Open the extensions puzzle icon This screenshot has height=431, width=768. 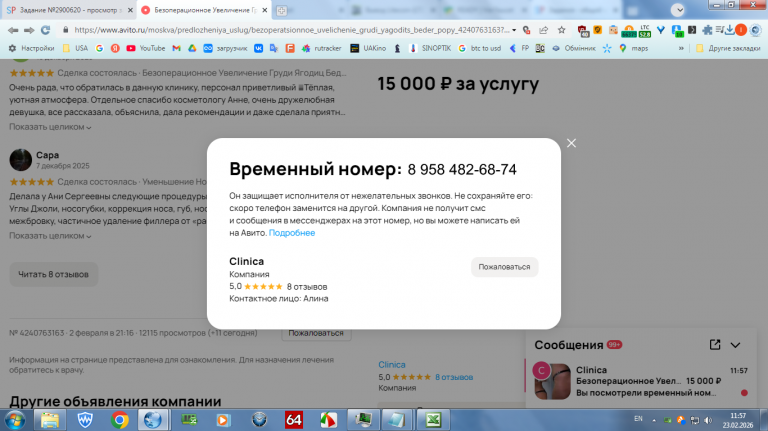707,30
